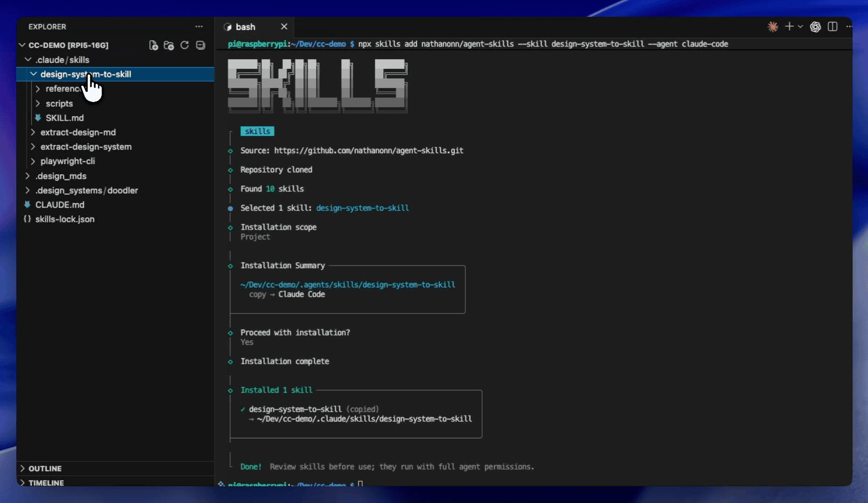Click the npx skills add command text
The height and width of the screenshot is (503, 868).
click(x=543, y=44)
